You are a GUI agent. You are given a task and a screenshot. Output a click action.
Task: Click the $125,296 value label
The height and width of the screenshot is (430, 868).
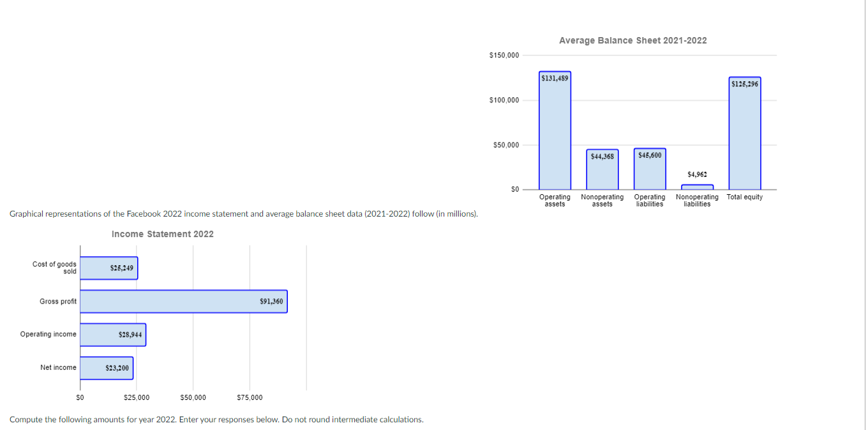[744, 82]
